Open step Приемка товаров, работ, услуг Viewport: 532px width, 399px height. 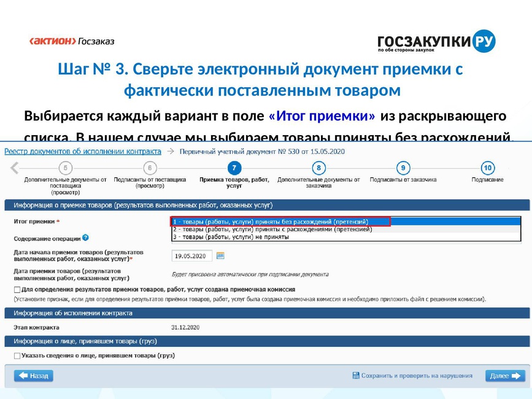[x=234, y=182]
